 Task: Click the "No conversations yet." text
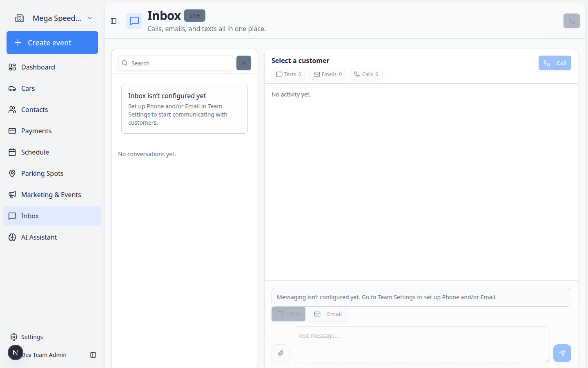147,154
